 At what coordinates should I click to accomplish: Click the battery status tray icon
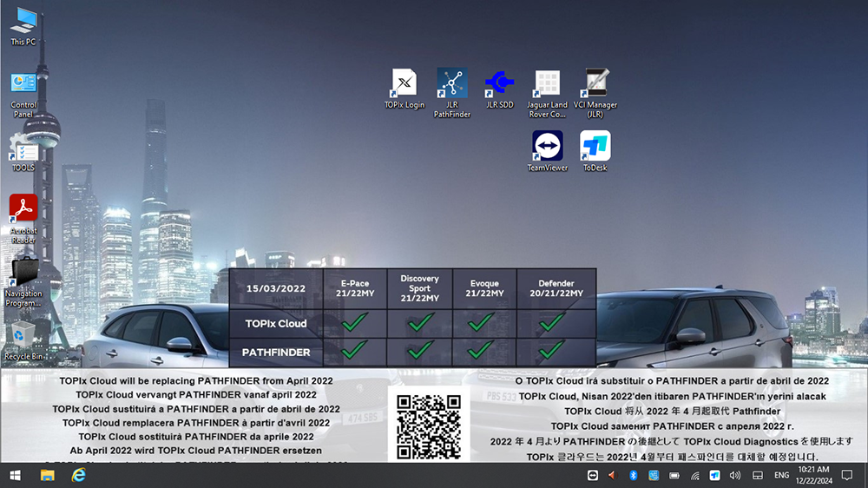[x=674, y=475]
